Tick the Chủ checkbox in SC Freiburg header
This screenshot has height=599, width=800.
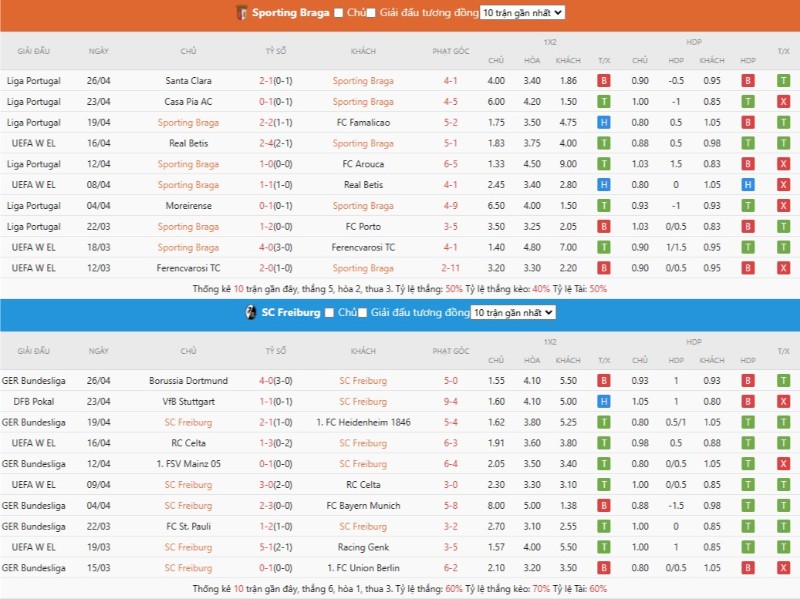[x=330, y=312]
